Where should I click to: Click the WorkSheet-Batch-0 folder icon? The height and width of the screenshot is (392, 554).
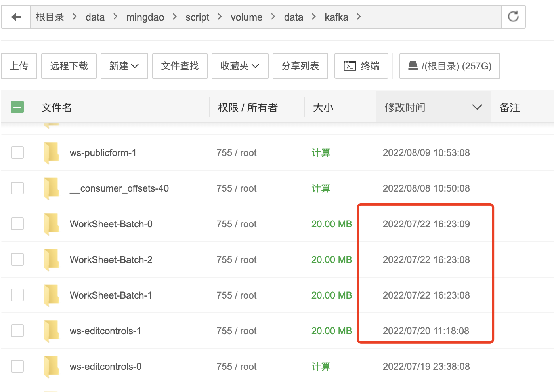[x=52, y=224]
